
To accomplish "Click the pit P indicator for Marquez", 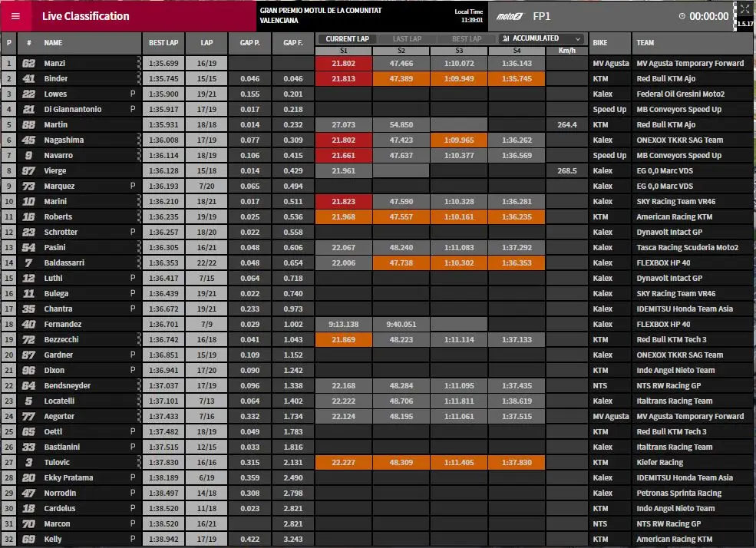I will [133, 186].
